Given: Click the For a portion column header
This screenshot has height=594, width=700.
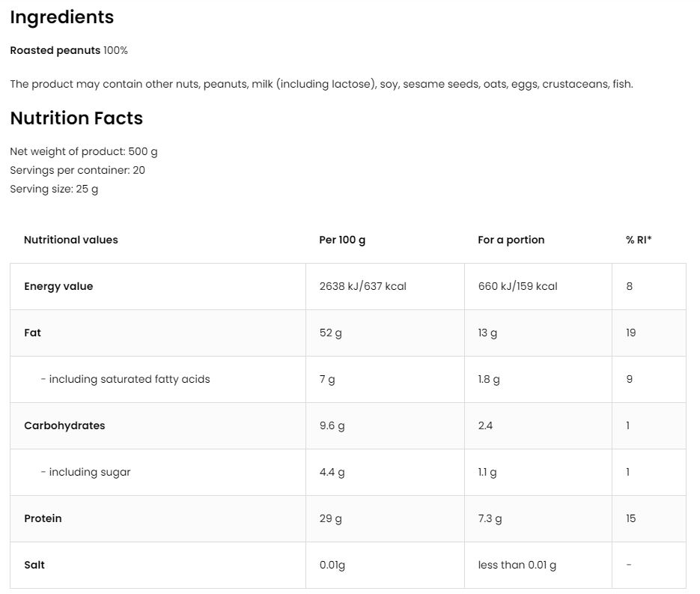Looking at the screenshot, I should tap(511, 240).
